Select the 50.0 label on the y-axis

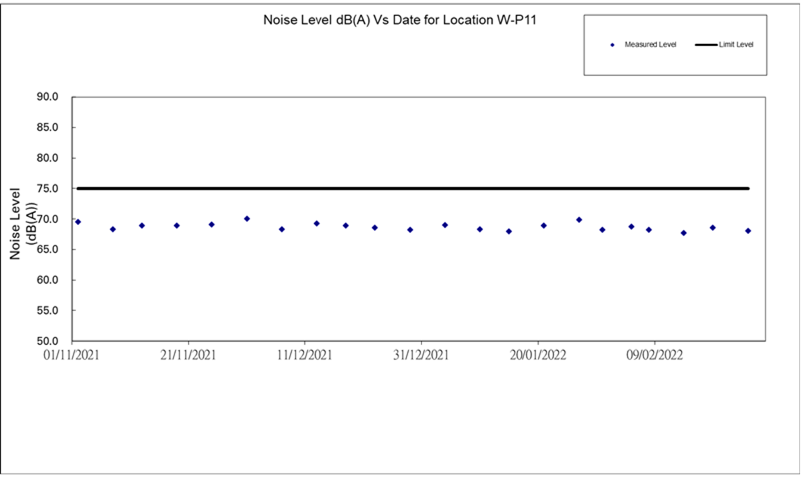pos(47,341)
